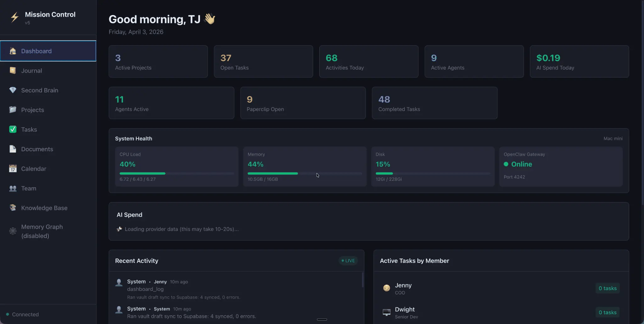Viewport: 644px width, 324px height.
Task: Click the Open Tasks stat card
Action: coord(263,62)
